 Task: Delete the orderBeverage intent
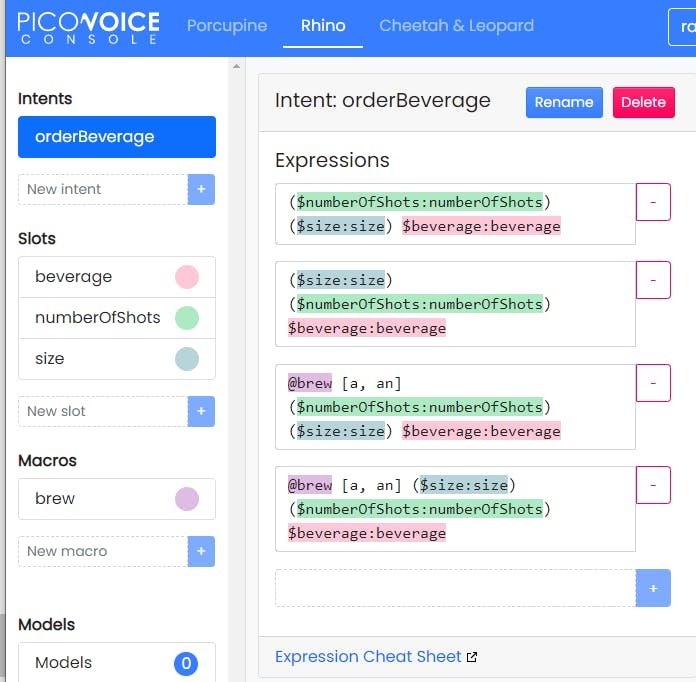coord(643,102)
